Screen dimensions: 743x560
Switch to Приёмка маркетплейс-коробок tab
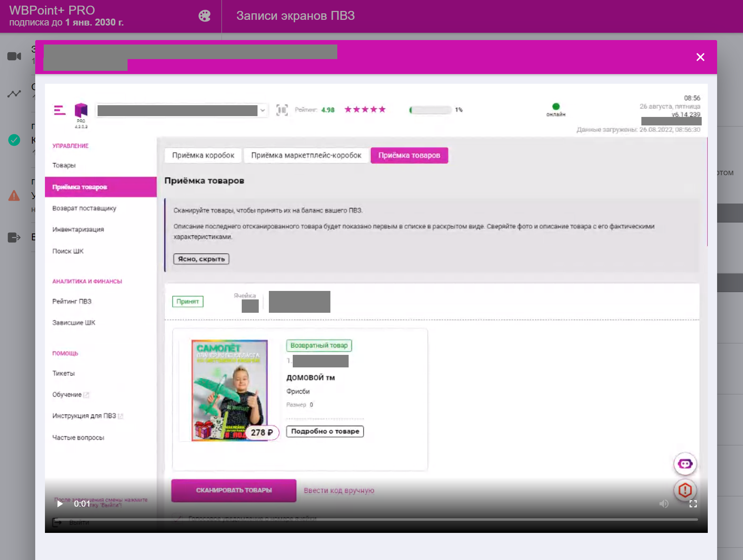(307, 155)
